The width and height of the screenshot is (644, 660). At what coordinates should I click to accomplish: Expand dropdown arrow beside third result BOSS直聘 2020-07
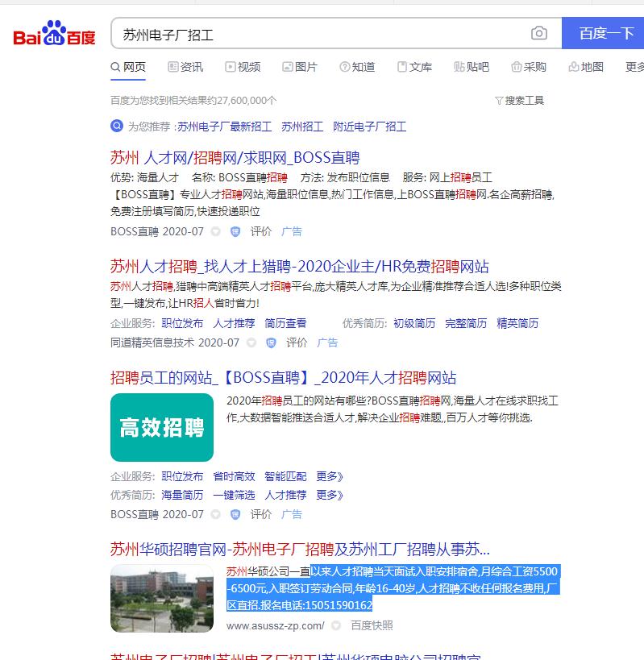point(215,514)
